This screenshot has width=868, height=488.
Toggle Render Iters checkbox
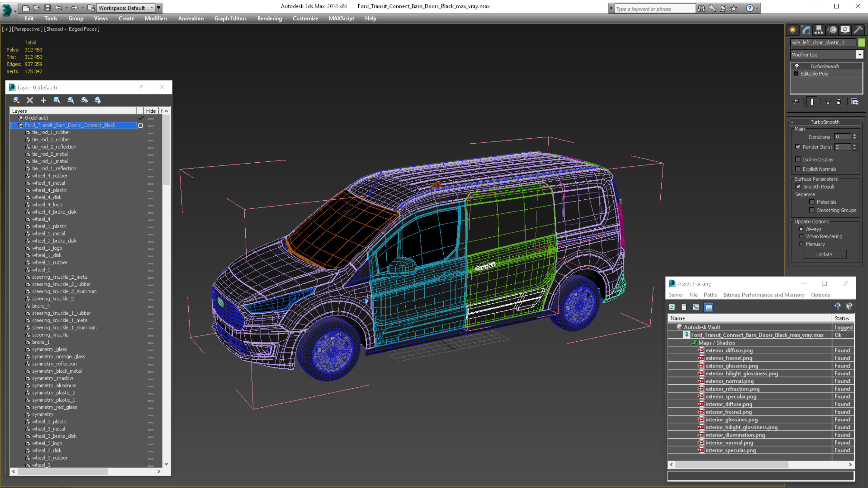798,147
